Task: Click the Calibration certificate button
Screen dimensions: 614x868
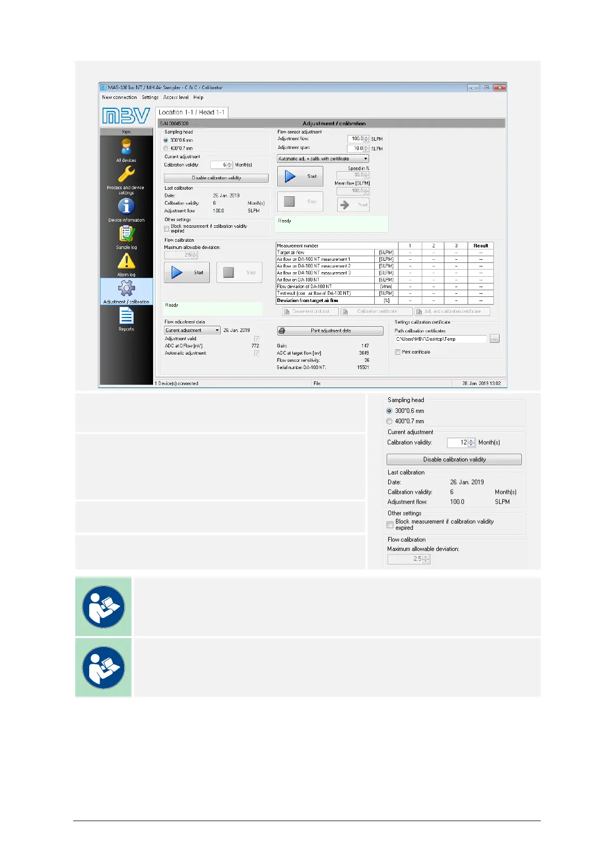Action: 377,311
